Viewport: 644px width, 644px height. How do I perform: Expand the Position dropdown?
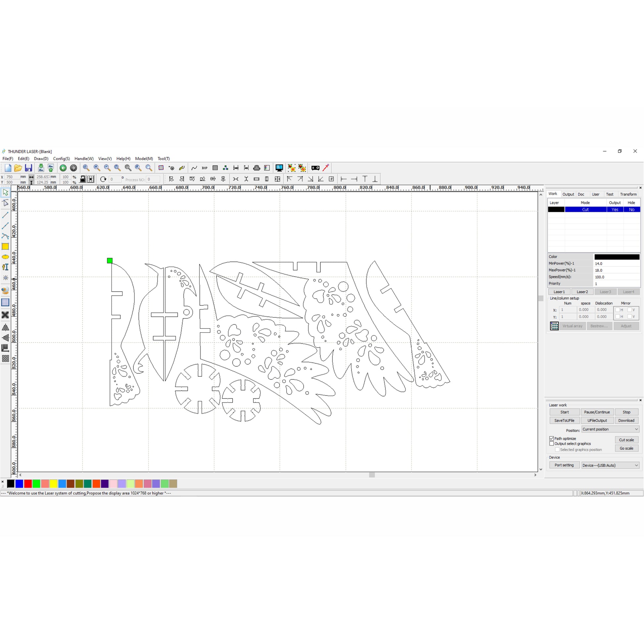point(610,429)
